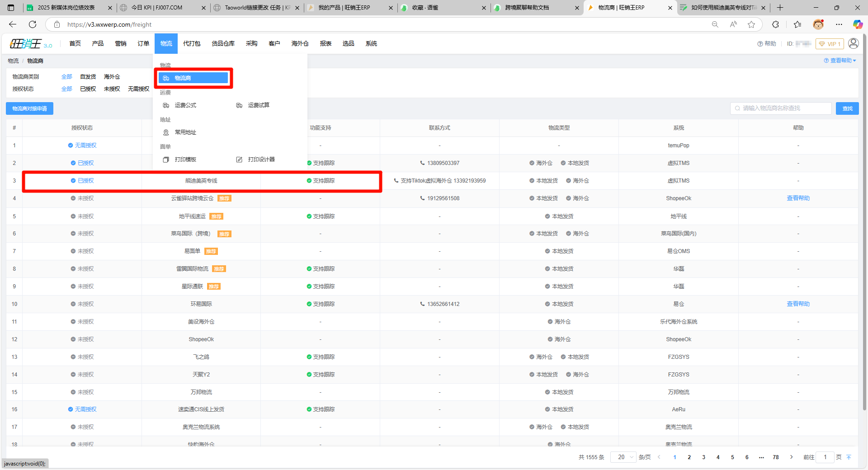Image resolution: width=868 pixels, height=470 pixels.
Task: Open the 首页 menu
Action: point(75,44)
